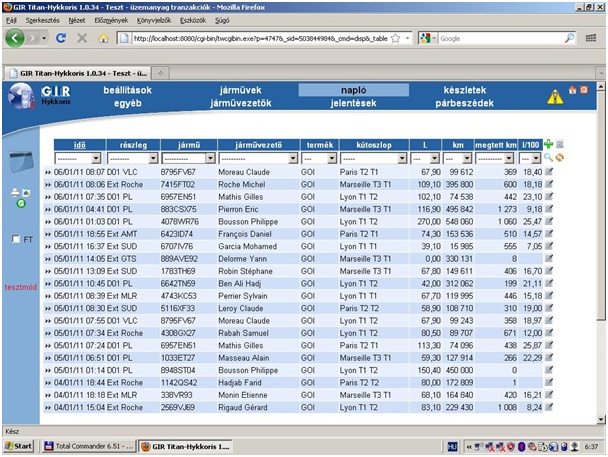608x457 pixels.
Task: Expand row details for François Daniel
Action: pyautogui.click(x=48, y=234)
